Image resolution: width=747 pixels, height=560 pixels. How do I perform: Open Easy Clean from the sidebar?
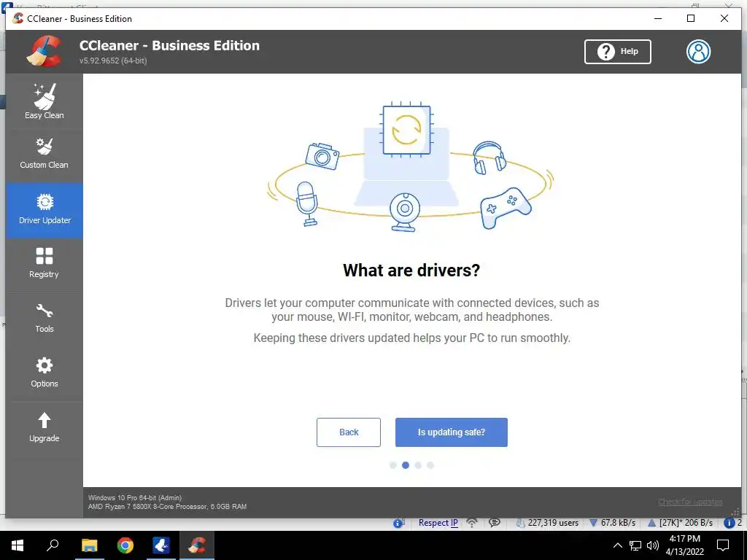44,101
